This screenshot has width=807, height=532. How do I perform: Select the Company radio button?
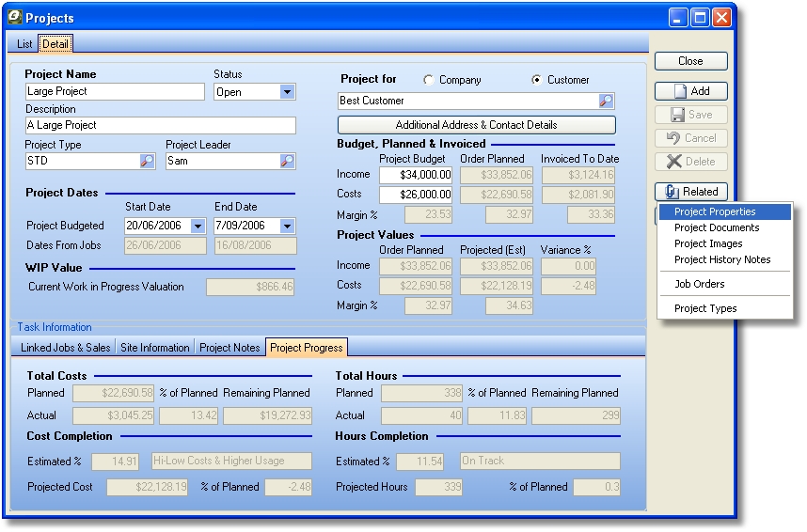click(x=429, y=80)
